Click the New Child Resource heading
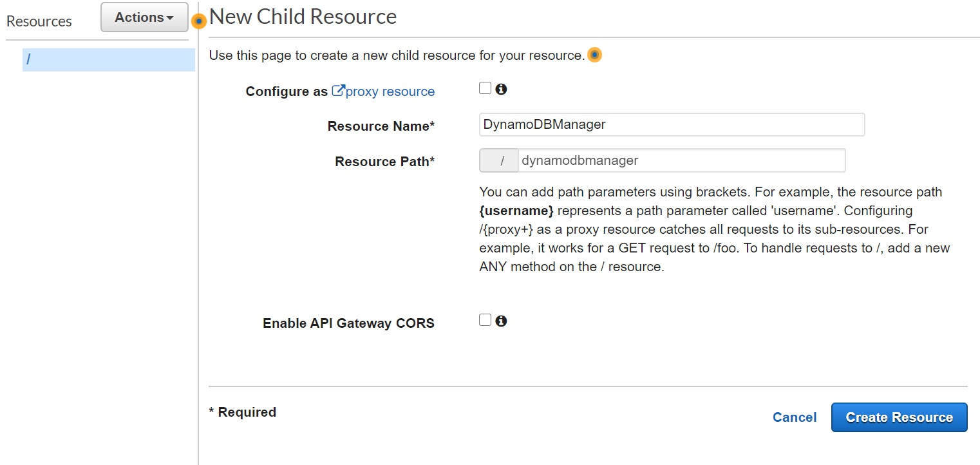Screen dimensions: 980x465 point(303,17)
